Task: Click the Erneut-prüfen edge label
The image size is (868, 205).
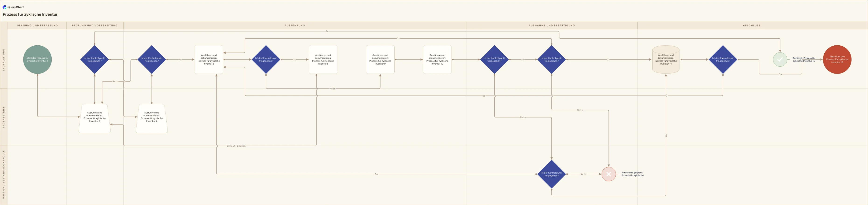Action: [236, 146]
